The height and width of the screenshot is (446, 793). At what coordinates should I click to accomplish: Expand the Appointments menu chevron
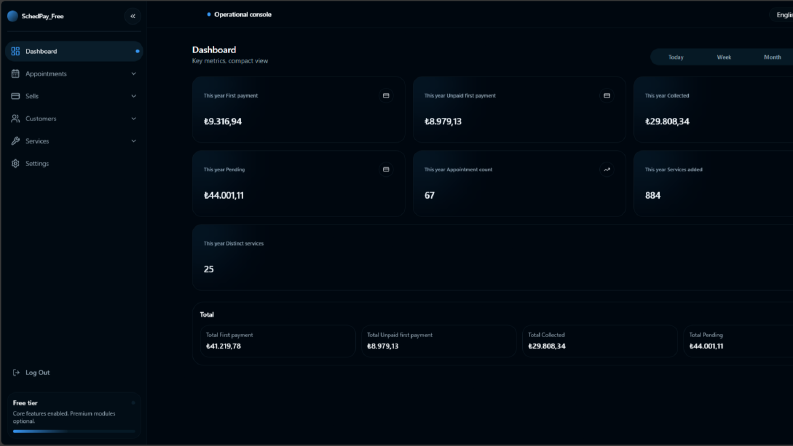coord(134,74)
